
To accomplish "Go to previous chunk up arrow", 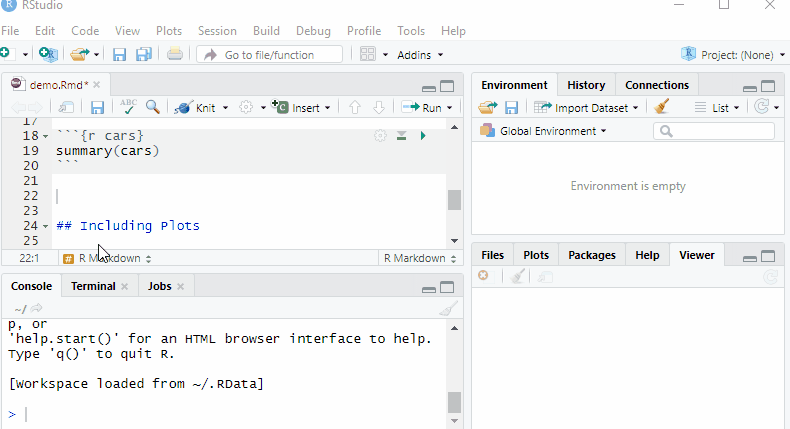I will [x=355, y=107].
